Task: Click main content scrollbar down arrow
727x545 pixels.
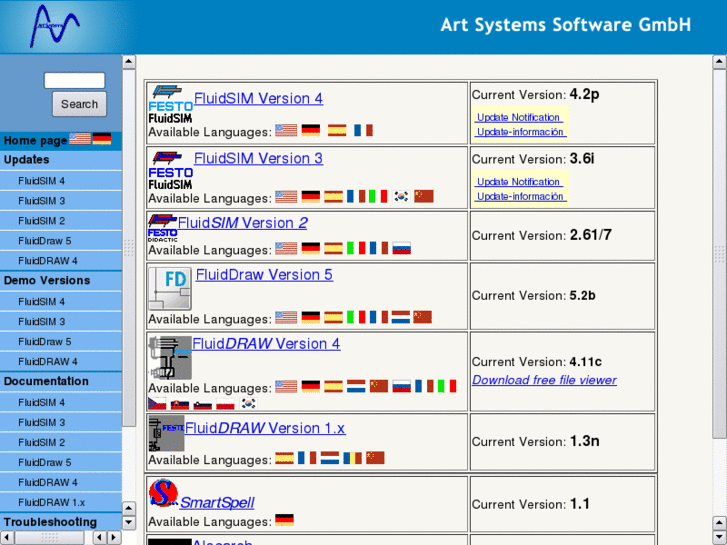Action: point(719,536)
